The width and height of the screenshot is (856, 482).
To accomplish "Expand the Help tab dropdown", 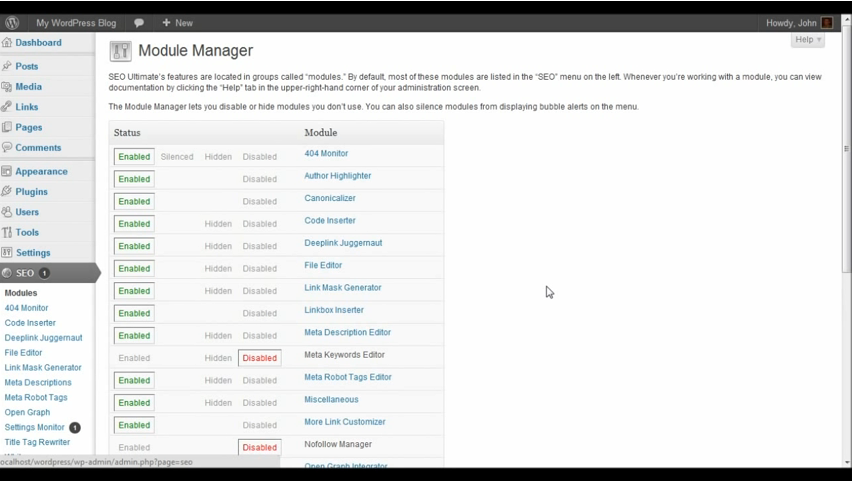I will click(x=807, y=39).
